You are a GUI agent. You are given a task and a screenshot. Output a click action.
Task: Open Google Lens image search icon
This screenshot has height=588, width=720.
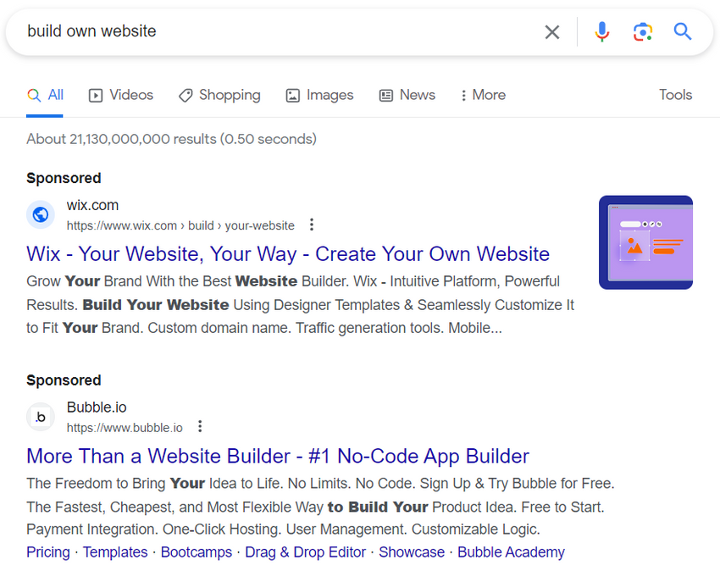tap(642, 31)
